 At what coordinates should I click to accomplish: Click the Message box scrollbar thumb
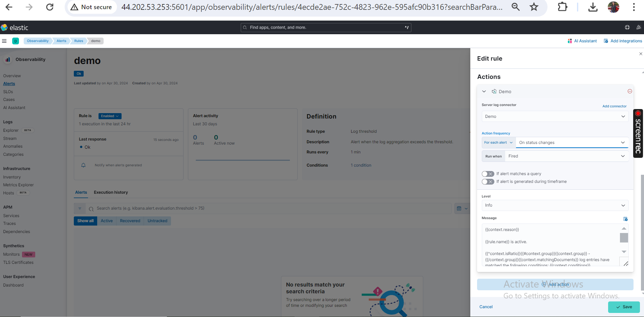624,238
